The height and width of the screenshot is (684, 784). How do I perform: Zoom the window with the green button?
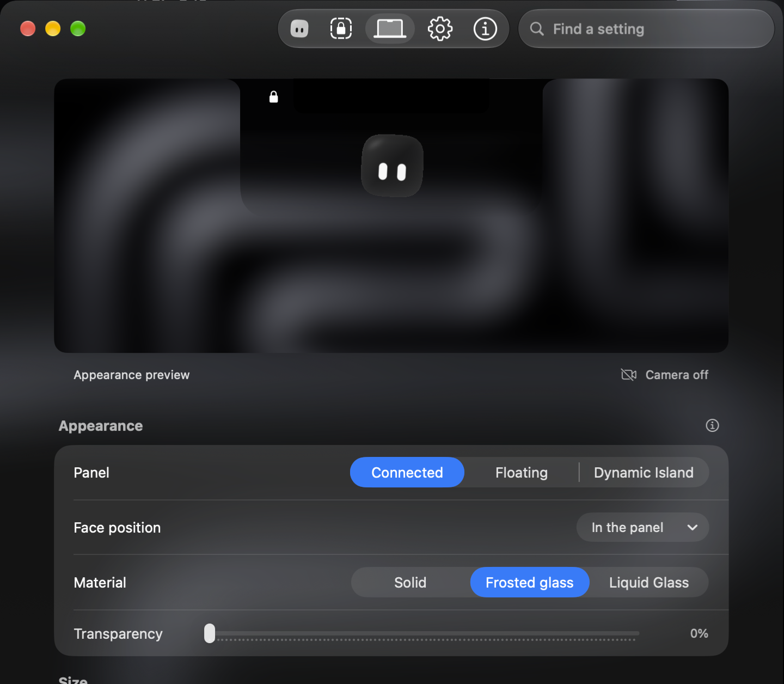78,28
